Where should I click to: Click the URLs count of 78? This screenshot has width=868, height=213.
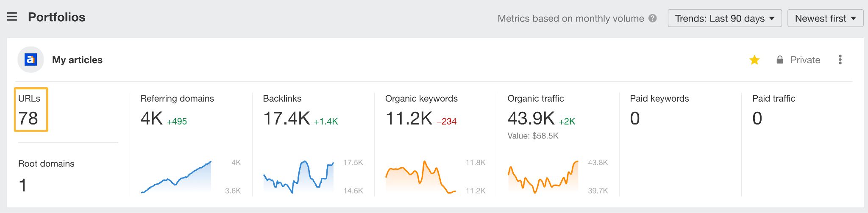point(28,118)
